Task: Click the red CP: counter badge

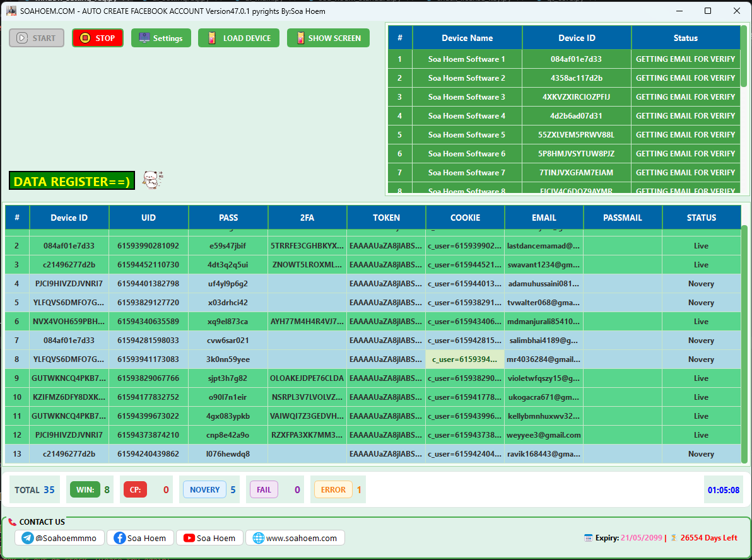Action: 135,489
